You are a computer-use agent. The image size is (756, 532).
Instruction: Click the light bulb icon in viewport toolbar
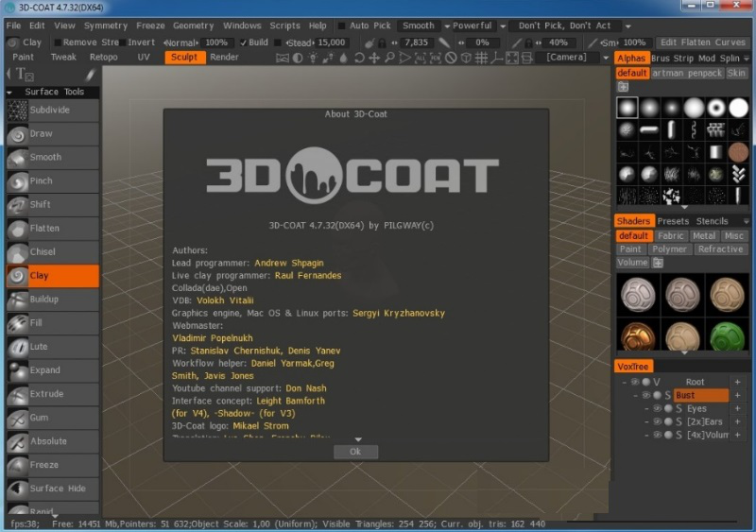(x=313, y=58)
